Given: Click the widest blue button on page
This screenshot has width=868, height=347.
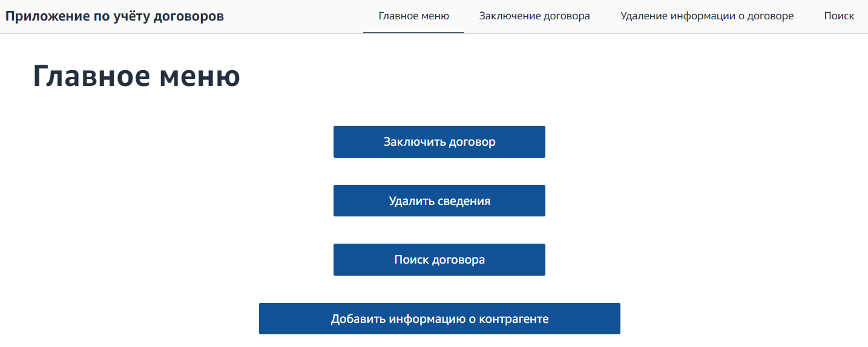Looking at the screenshot, I should tap(439, 319).
